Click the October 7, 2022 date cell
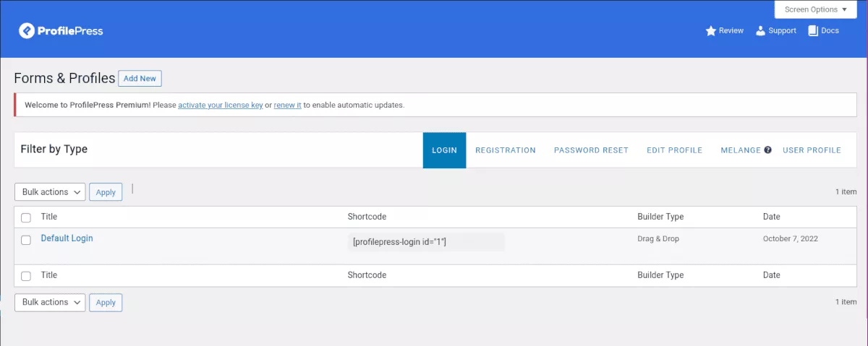 [791, 238]
